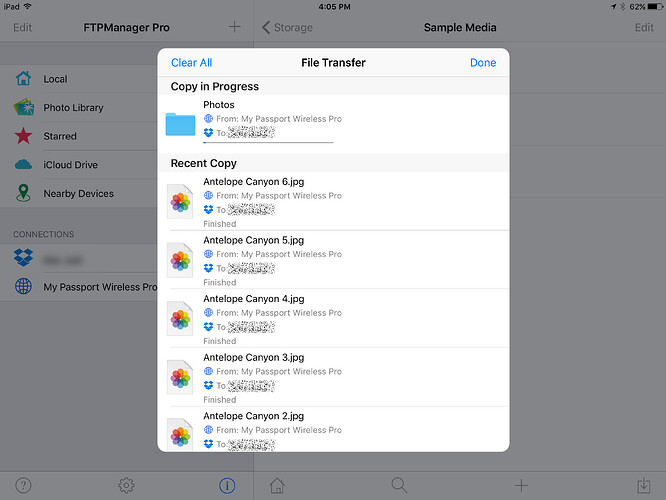Image resolution: width=666 pixels, height=500 pixels.
Task: Click the Photo Library label
Action: coord(73,107)
